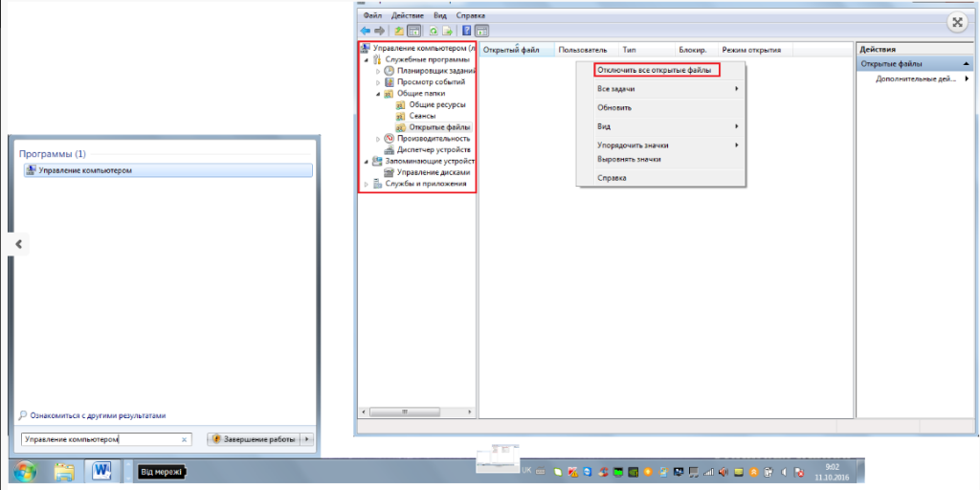
Task: Collapse the Открытые файлы Actions header
Action: pos(967,64)
